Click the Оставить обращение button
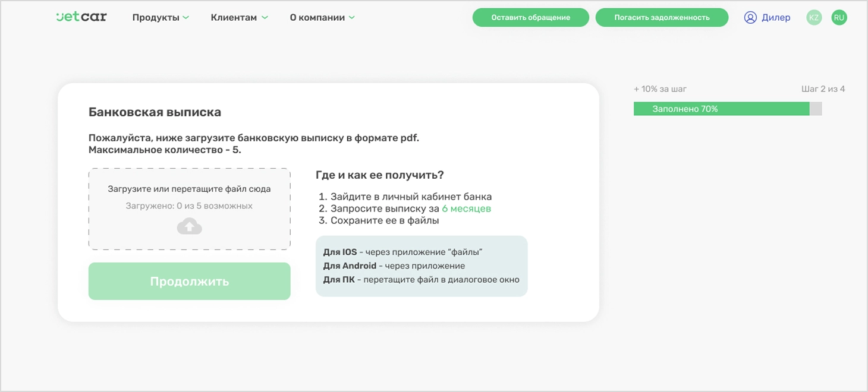The image size is (868, 392). (530, 17)
